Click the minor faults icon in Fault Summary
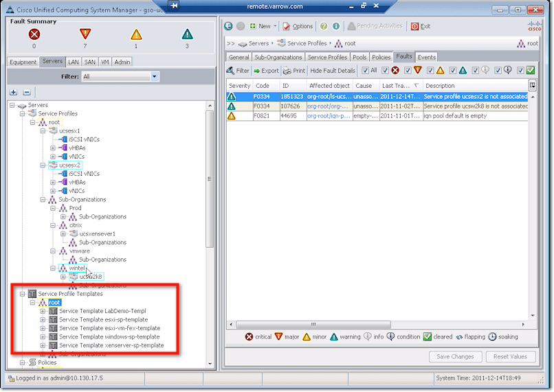Viewport: 554px width, 392px height. tap(136, 34)
